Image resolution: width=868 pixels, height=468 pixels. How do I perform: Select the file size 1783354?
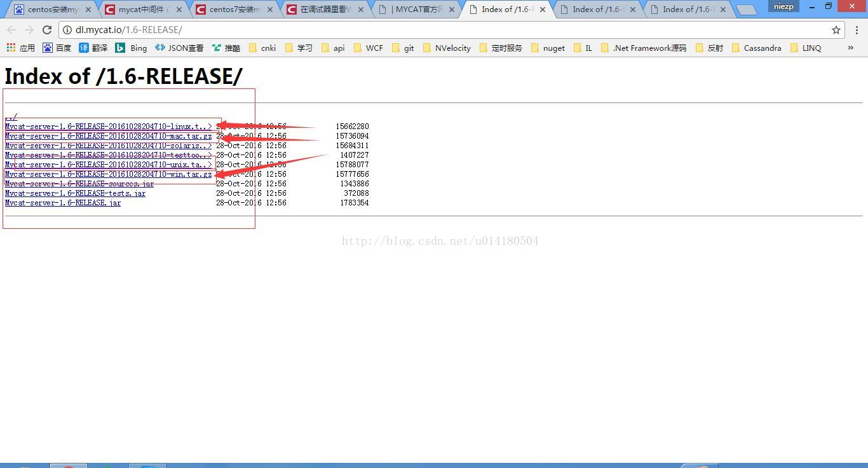[354, 202]
